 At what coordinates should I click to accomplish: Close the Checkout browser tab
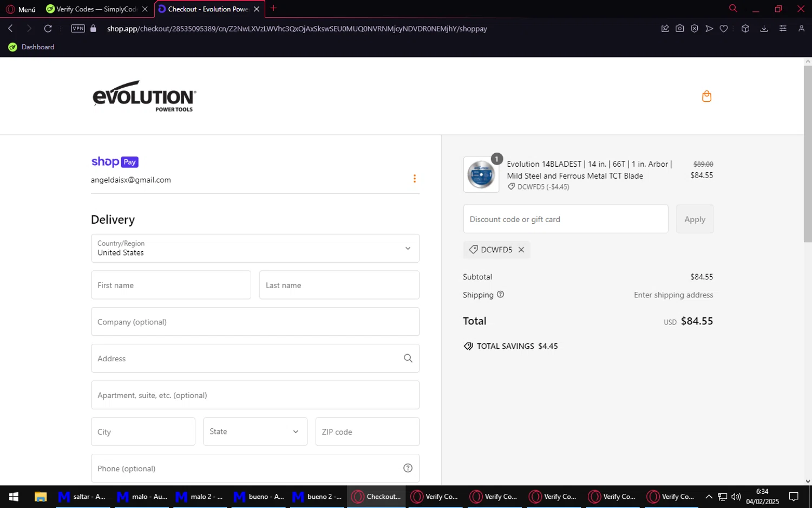[x=257, y=9]
